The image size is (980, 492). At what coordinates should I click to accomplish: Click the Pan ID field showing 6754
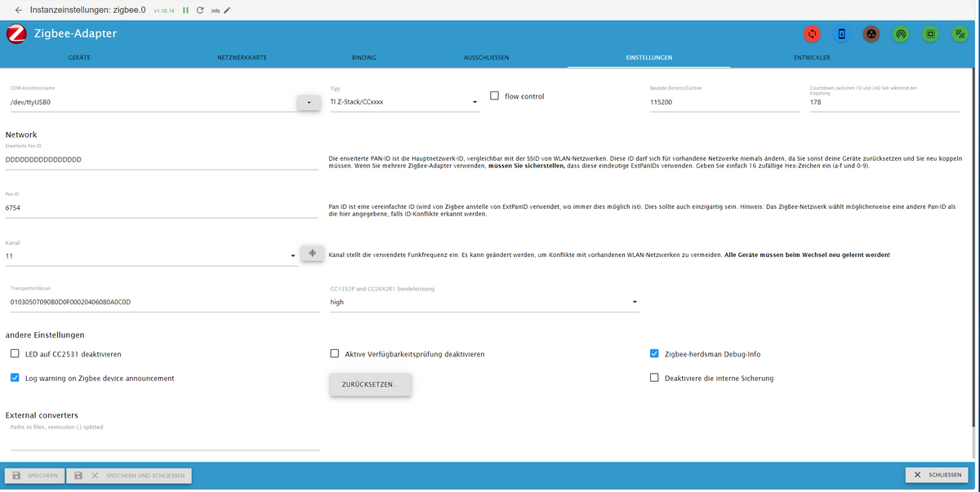click(162, 208)
